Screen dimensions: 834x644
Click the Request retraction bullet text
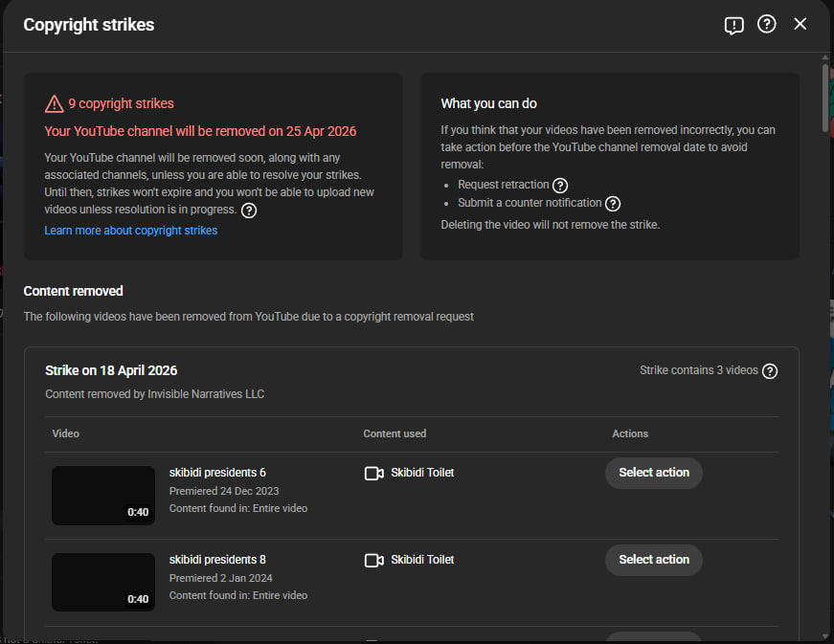point(503,185)
